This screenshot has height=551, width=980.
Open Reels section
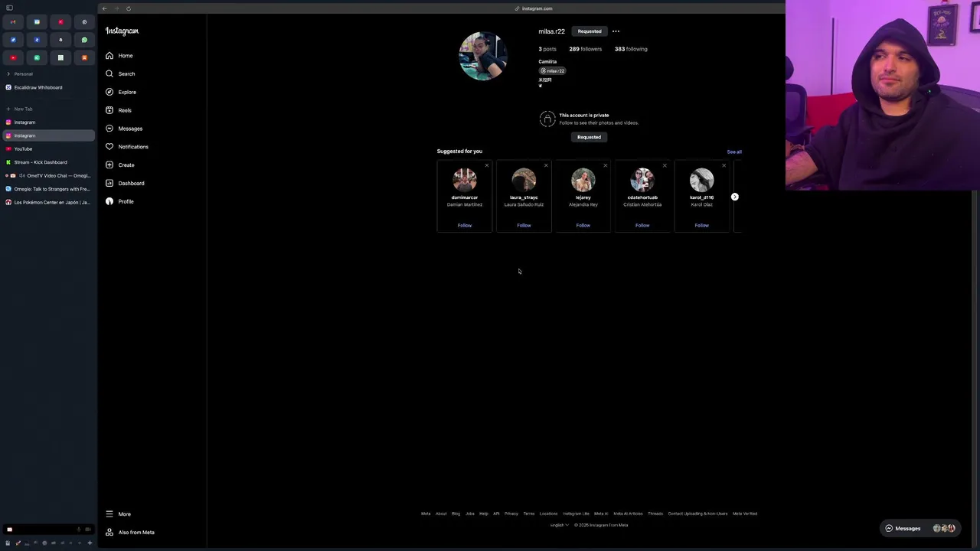coord(119,110)
